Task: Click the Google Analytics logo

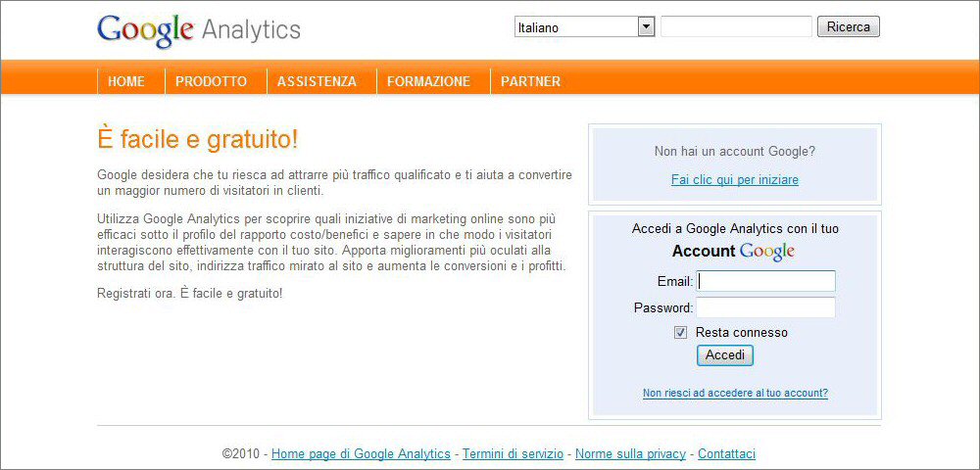Action: (199, 29)
